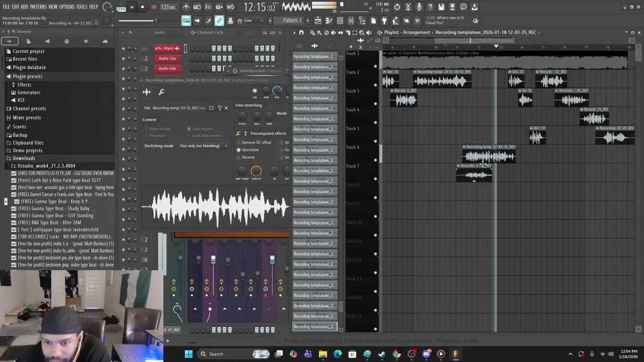Open the PATTERNS menu
The image size is (644, 362).
(38, 7)
